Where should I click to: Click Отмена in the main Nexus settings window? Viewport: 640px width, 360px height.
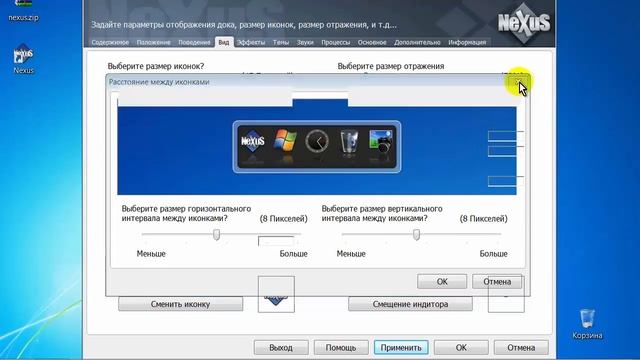point(521,348)
